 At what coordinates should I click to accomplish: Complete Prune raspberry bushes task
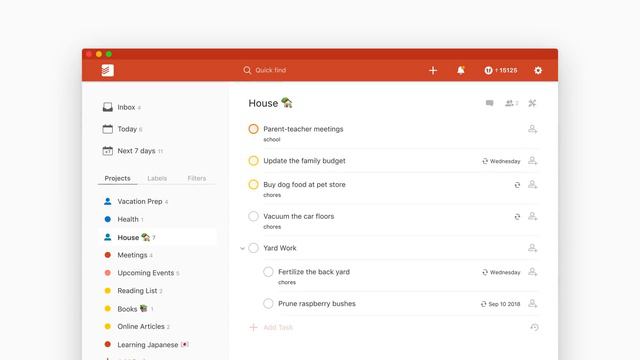click(268, 304)
